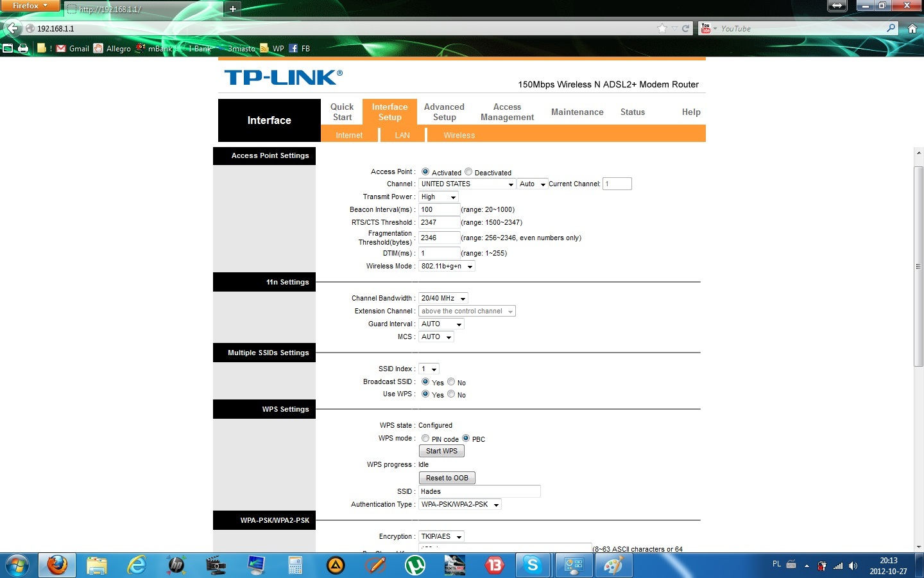Image resolution: width=924 pixels, height=578 pixels.
Task: Click the SSID field containing Hades
Action: tap(479, 491)
